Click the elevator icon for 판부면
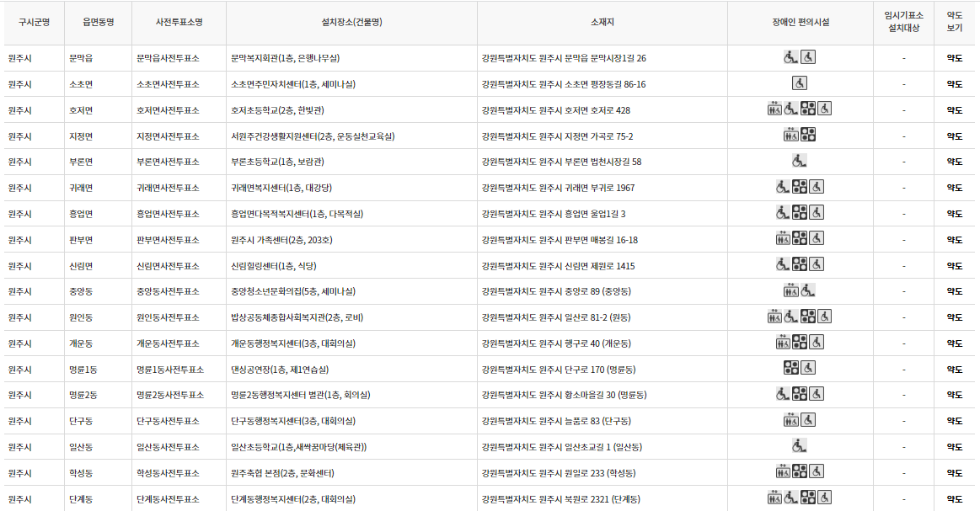This screenshot has height=511, width=980. pos(783,239)
